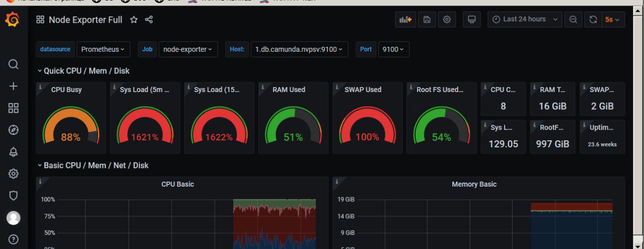The width and height of the screenshot is (644, 249).
Task: Click the zoom out time range button
Action: point(573,20)
